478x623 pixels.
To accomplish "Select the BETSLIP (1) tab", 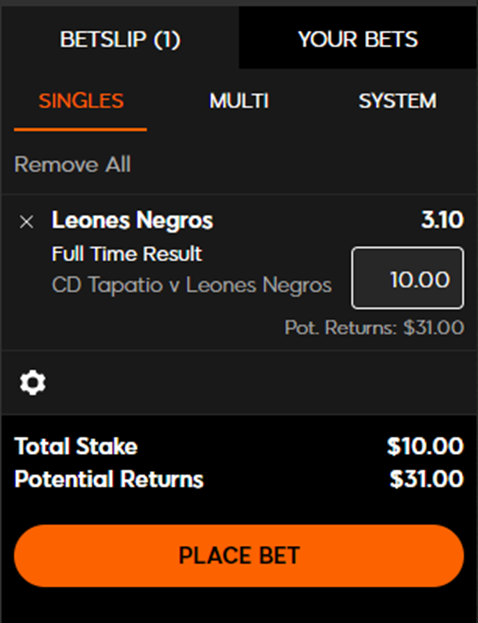I will click(x=120, y=39).
